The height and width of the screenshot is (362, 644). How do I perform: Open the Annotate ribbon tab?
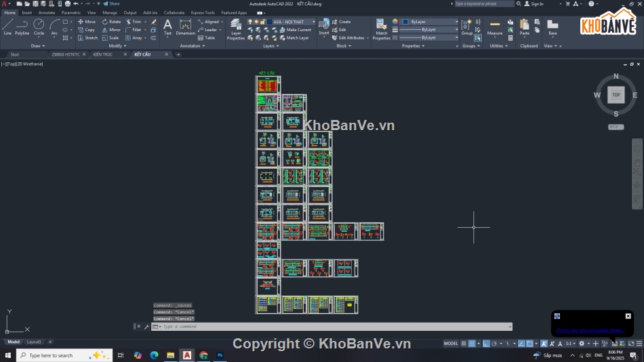click(x=47, y=12)
